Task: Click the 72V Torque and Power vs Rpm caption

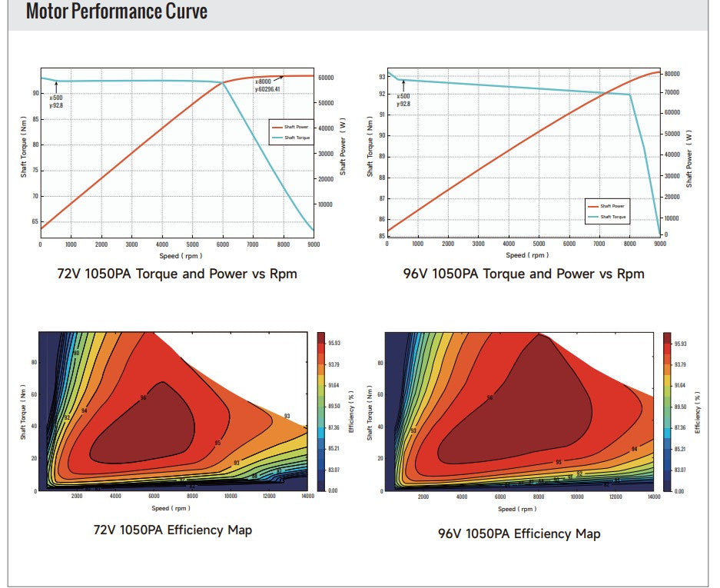Action: coord(177,274)
